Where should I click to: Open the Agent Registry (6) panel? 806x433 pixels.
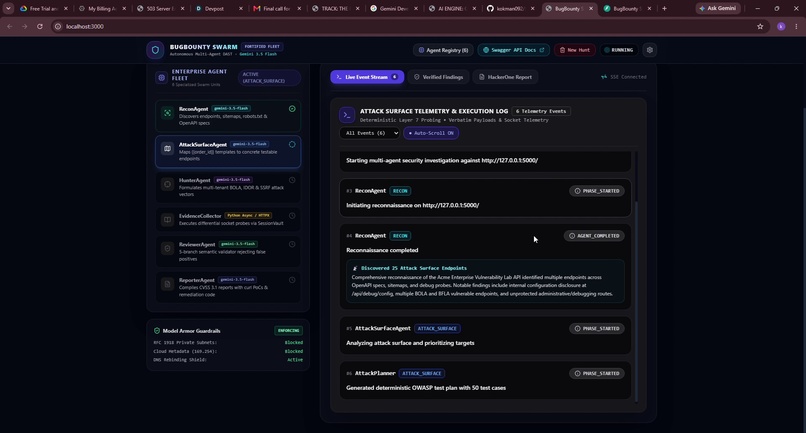[443, 50]
